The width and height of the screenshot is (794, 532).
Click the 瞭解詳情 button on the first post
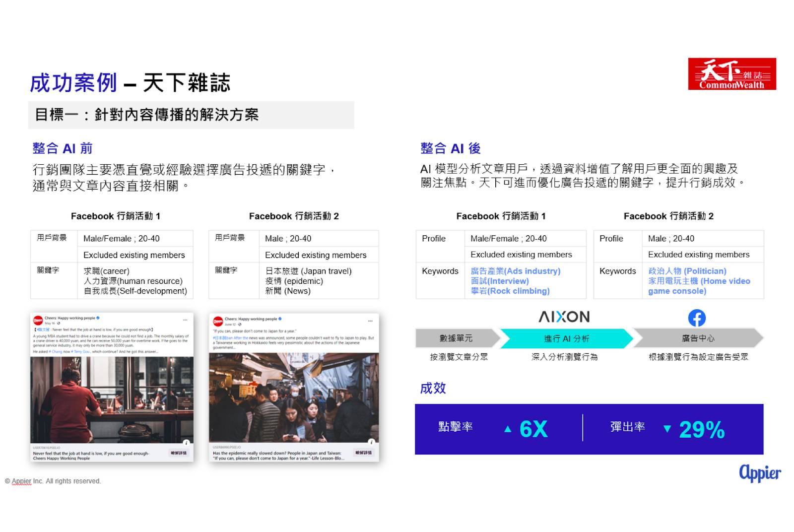(179, 453)
